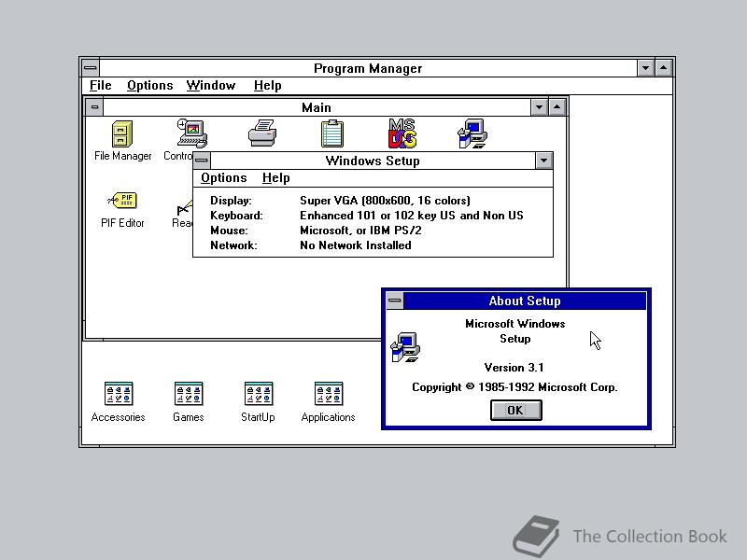Open the StartUp program group
The width and height of the screenshot is (747, 560).
(259, 394)
